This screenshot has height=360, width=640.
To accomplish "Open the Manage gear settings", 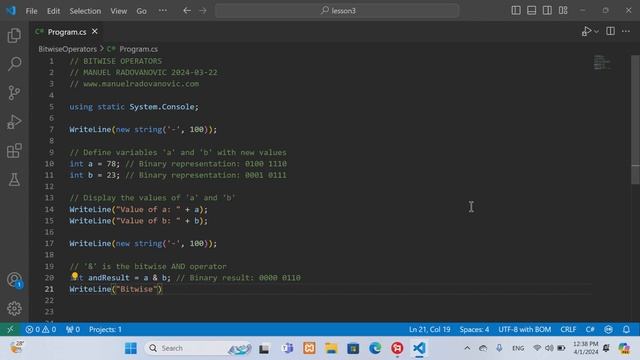I will 14,308.
